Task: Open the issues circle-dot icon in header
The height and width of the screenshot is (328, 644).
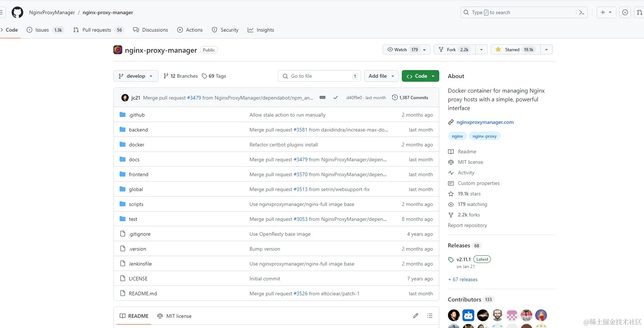Action: [x=625, y=12]
